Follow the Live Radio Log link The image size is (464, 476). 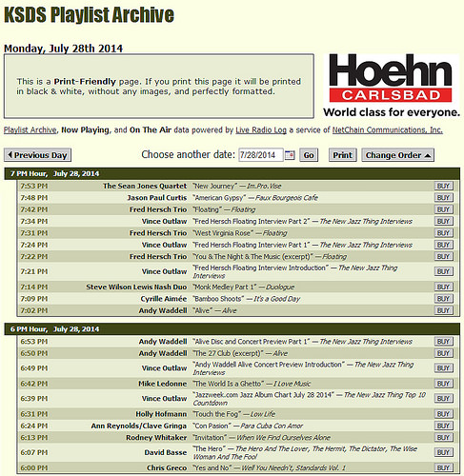pos(261,130)
